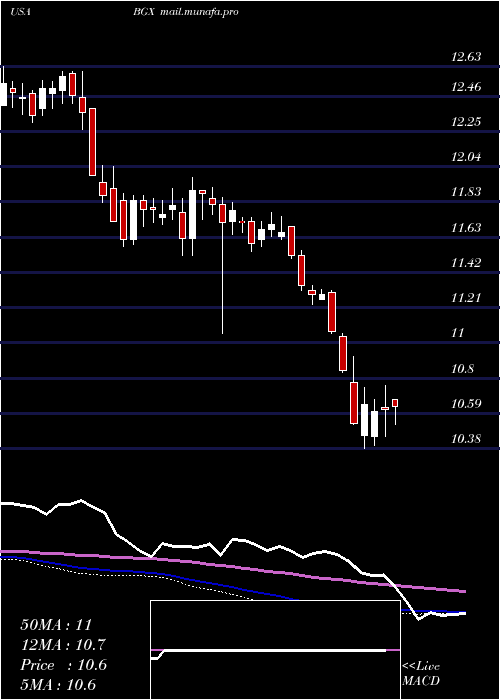Viewport: 500px width, 700px height.
Task: Click the USA market label
Action: [20, 12]
